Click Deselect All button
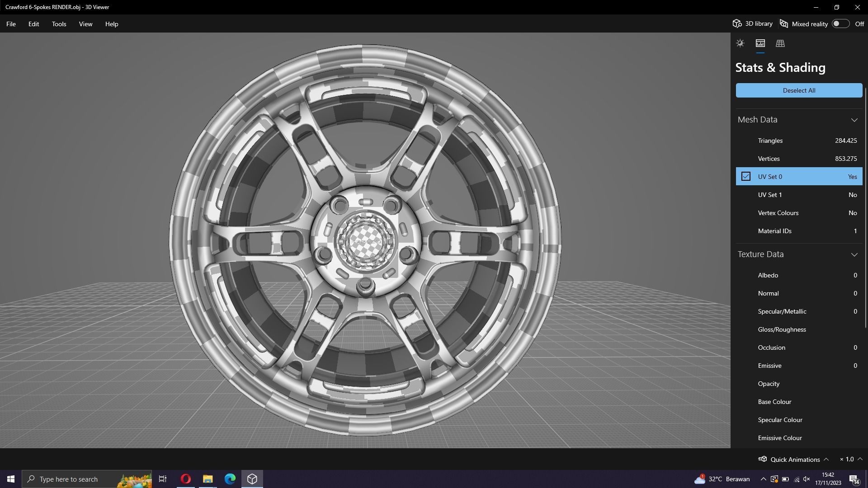Screen dimensions: 868x488 [799, 90]
